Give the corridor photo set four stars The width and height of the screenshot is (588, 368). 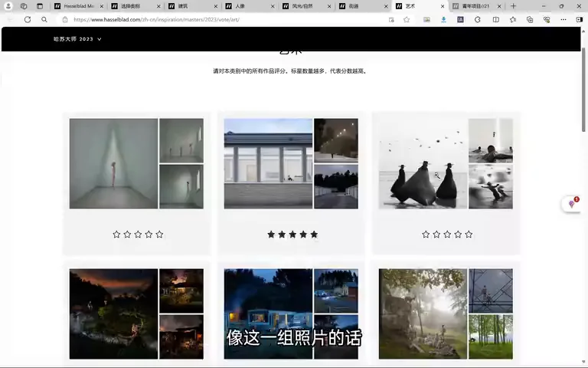tap(149, 235)
